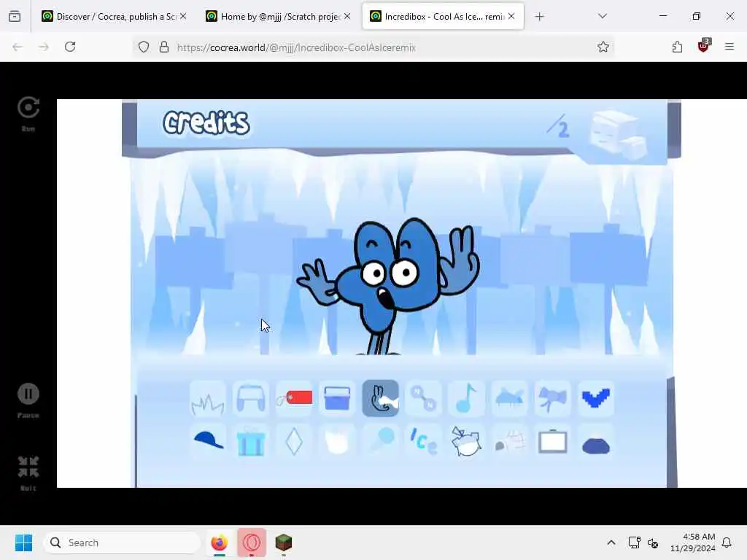Image resolution: width=747 pixels, height=560 pixels.
Task: Select the blue music note icon
Action: point(466,399)
